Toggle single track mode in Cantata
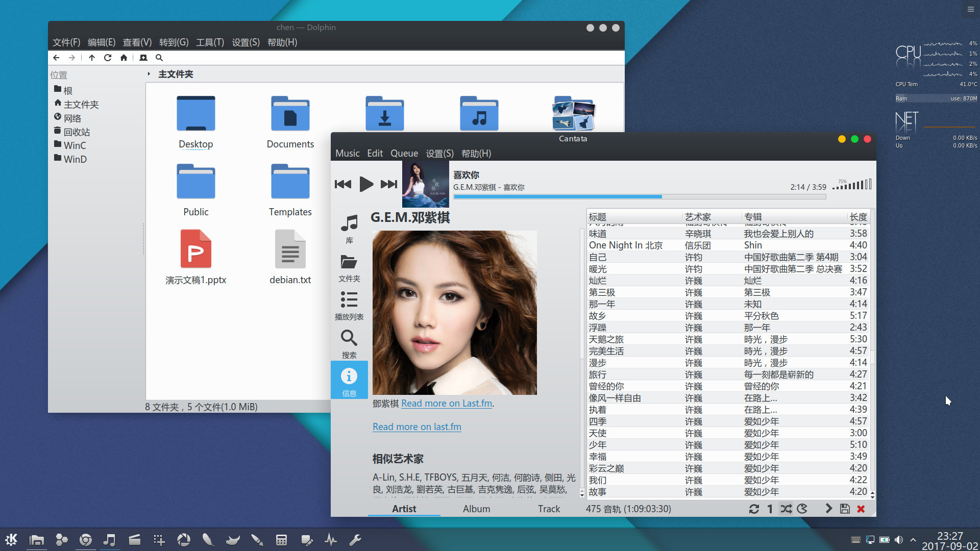This screenshot has height=551, width=980. [770, 509]
